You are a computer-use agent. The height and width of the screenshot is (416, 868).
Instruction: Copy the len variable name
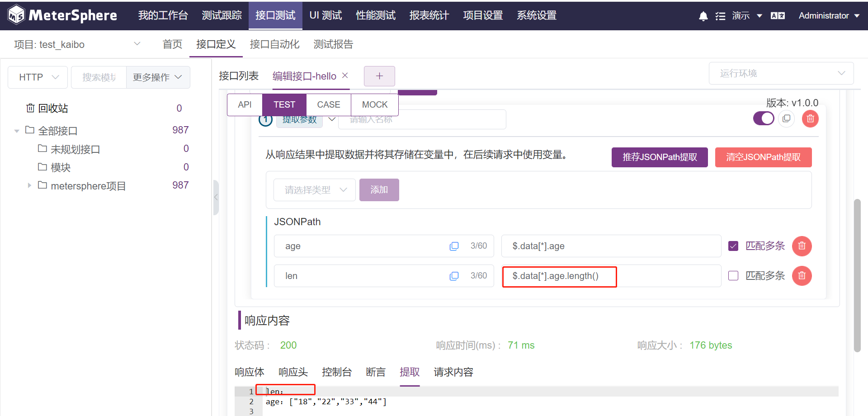(x=454, y=276)
